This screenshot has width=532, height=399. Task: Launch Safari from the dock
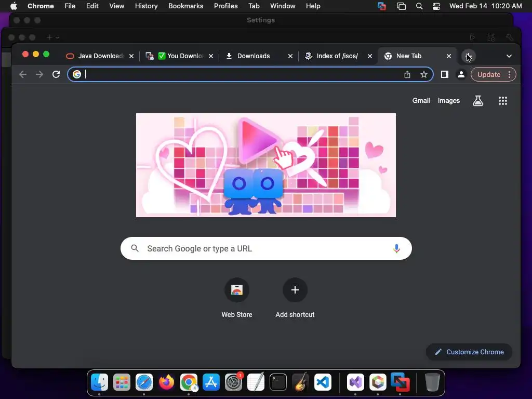pyautogui.click(x=144, y=382)
